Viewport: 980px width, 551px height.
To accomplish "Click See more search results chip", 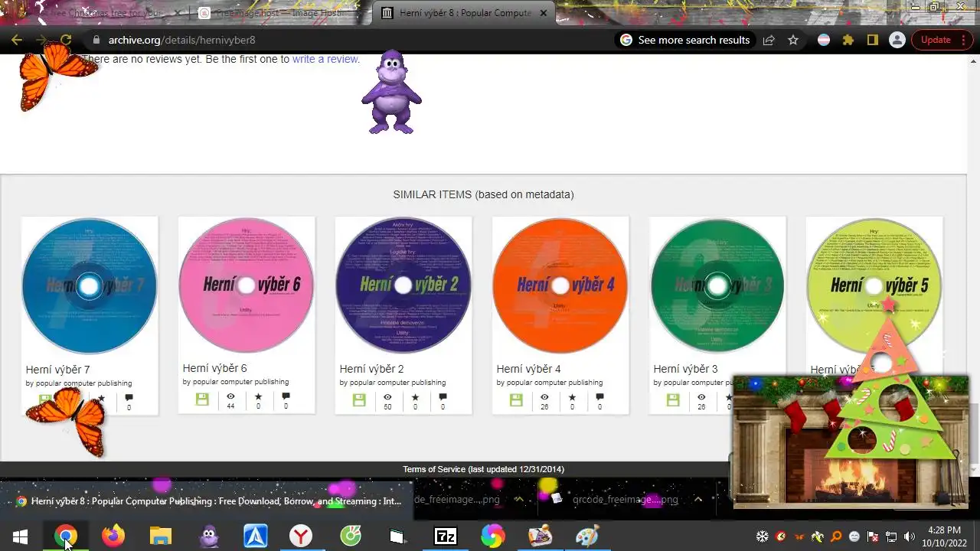I will [684, 40].
